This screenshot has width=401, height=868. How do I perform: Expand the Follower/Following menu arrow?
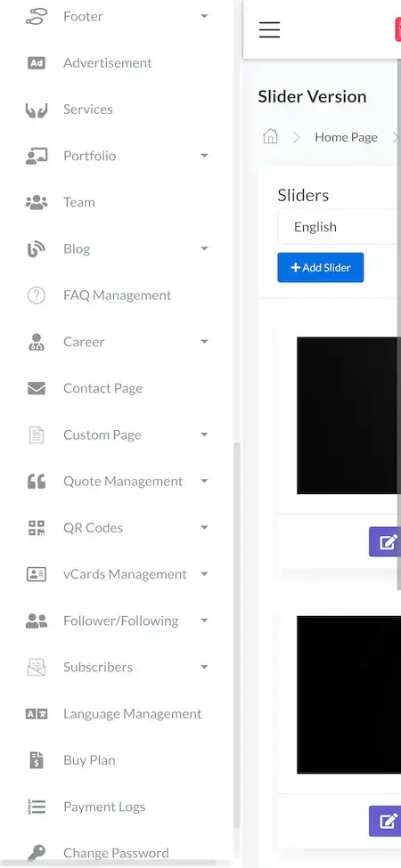(x=204, y=621)
